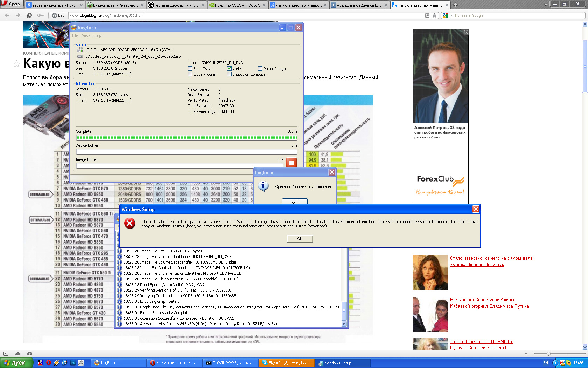Reload the page in Opera
Image resolution: width=588 pixels, height=368 pixels.
pos(29,15)
